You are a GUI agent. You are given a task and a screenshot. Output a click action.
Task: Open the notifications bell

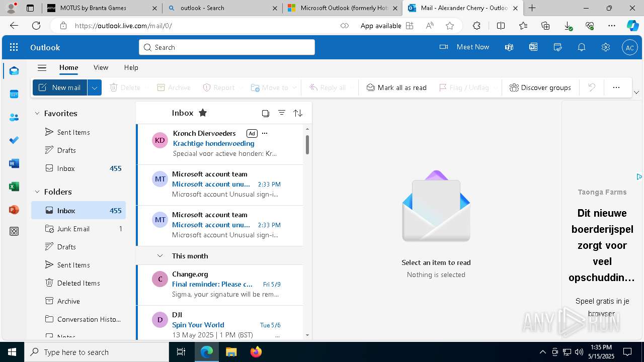(x=582, y=47)
